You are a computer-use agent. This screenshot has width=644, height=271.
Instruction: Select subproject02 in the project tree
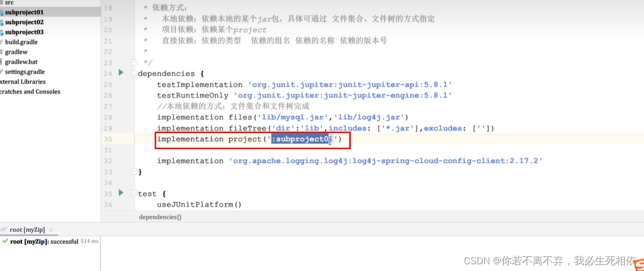pyautogui.click(x=24, y=22)
